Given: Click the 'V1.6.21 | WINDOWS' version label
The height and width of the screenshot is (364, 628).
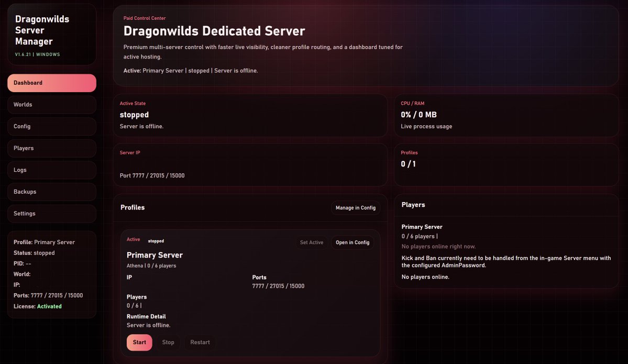Looking at the screenshot, I should [38, 54].
